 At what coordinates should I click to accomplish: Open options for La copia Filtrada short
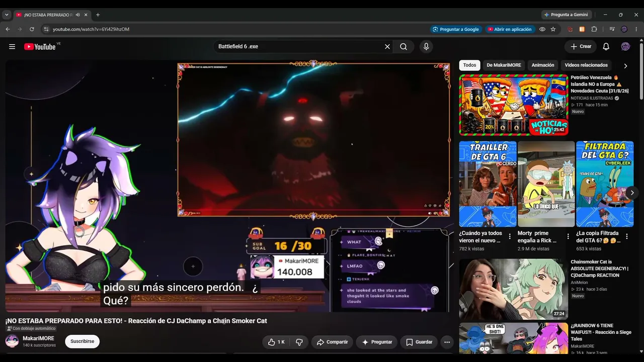point(627,236)
